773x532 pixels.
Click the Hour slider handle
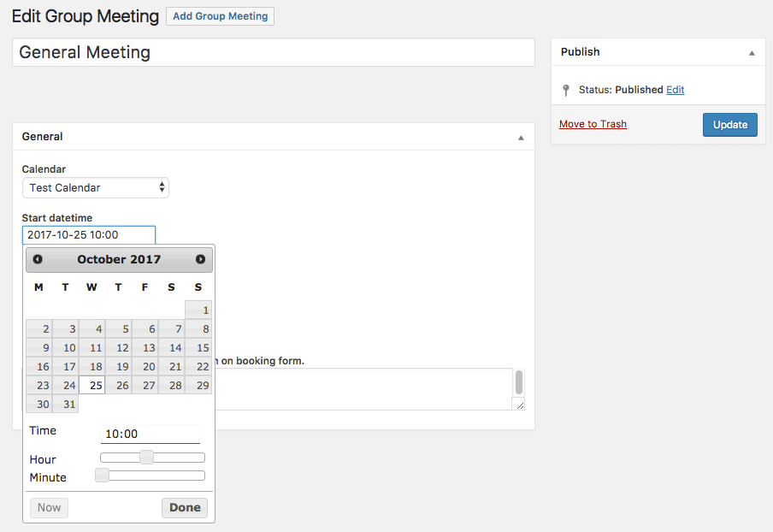146,458
